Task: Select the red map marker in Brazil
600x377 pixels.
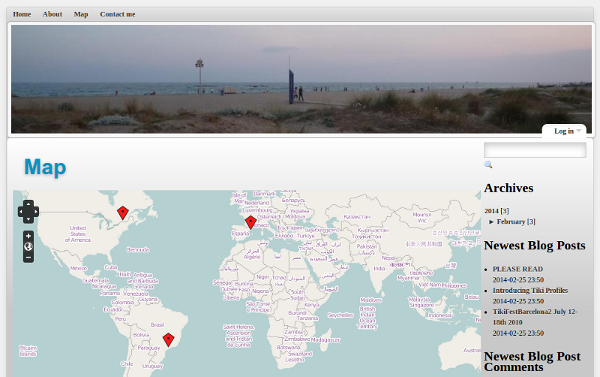Action: pyautogui.click(x=168, y=339)
